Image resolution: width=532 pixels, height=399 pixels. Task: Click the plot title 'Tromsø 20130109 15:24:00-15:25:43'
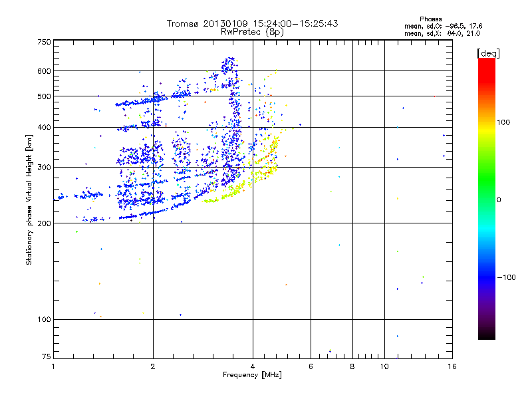pyautogui.click(x=253, y=23)
